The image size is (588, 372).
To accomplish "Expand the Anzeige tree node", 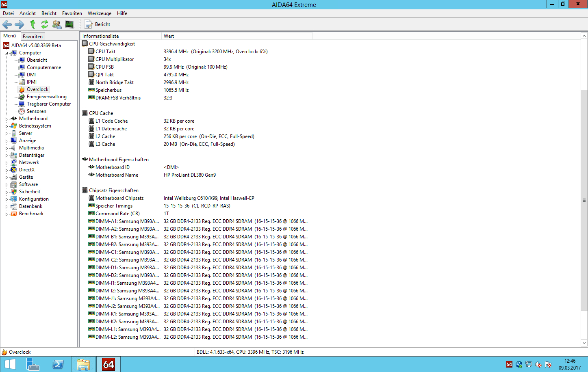I will [7, 141].
